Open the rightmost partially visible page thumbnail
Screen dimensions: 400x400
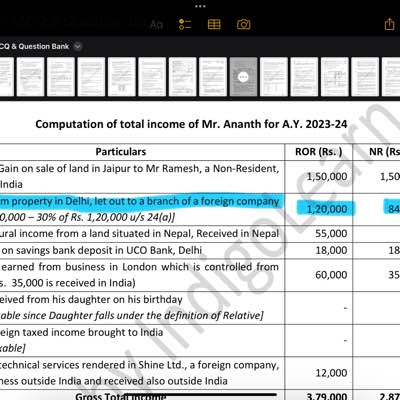(x=391, y=77)
